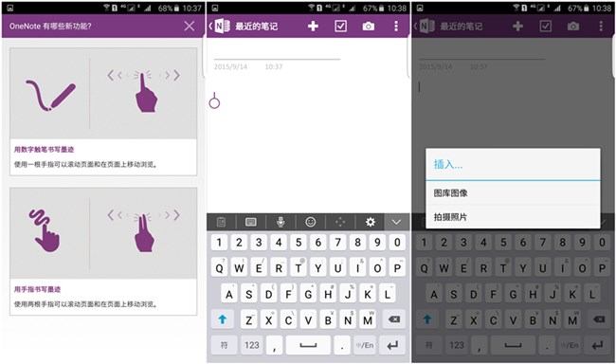Image resolution: width=616 pixels, height=364 pixels.
Task: Switch to 123 number pad, middle keyboard
Action: click(x=252, y=346)
